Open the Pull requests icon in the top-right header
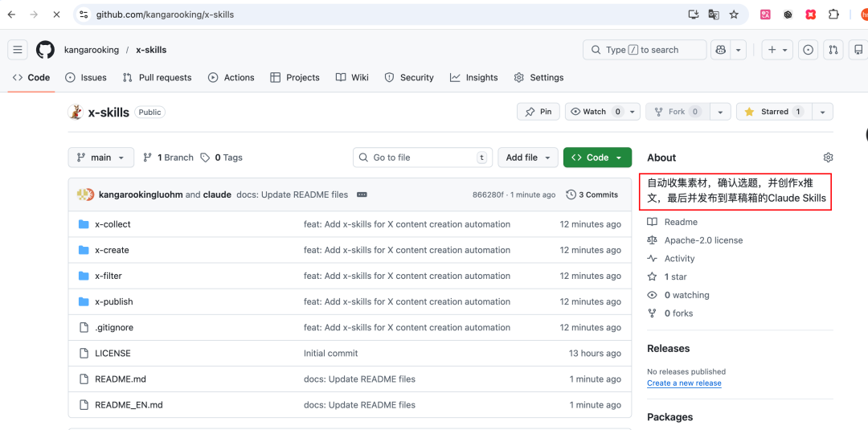The width and height of the screenshot is (868, 430). (x=833, y=50)
